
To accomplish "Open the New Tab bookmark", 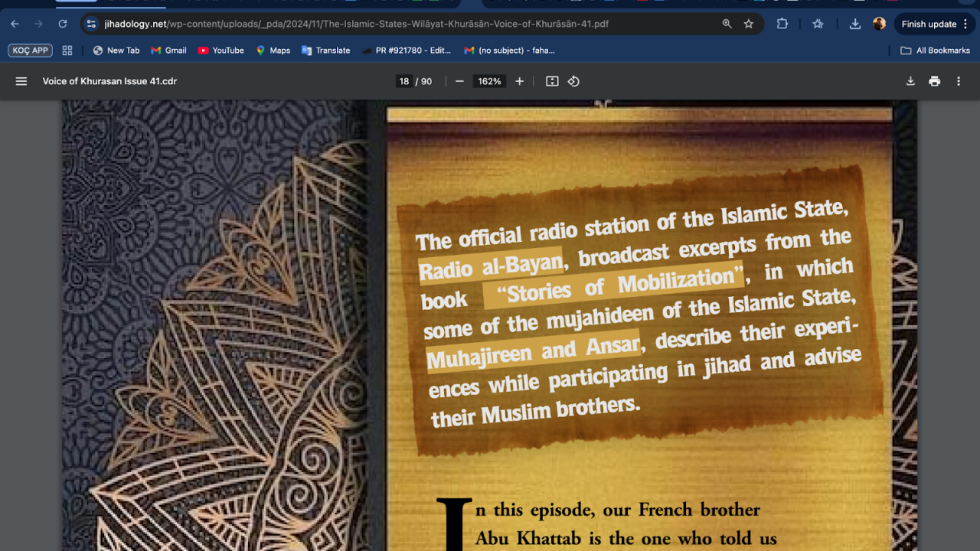I will (116, 51).
